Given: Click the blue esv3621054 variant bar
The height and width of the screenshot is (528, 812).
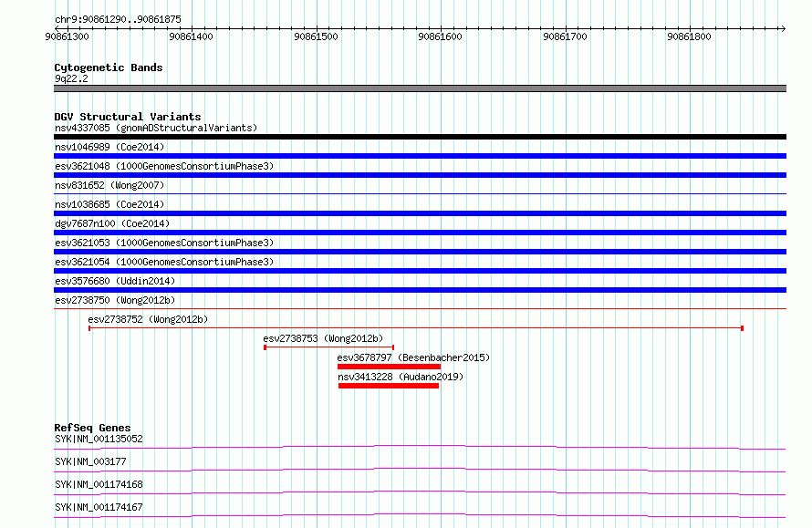Looking at the screenshot, I should point(420,271).
